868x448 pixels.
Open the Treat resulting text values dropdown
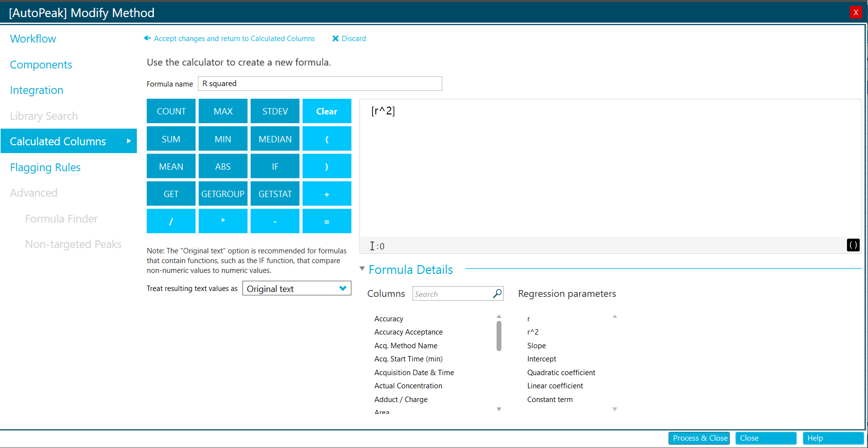point(297,289)
